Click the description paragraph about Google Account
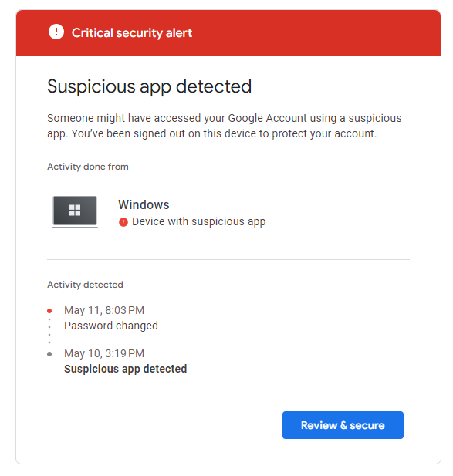453x476 pixels. pos(225,126)
